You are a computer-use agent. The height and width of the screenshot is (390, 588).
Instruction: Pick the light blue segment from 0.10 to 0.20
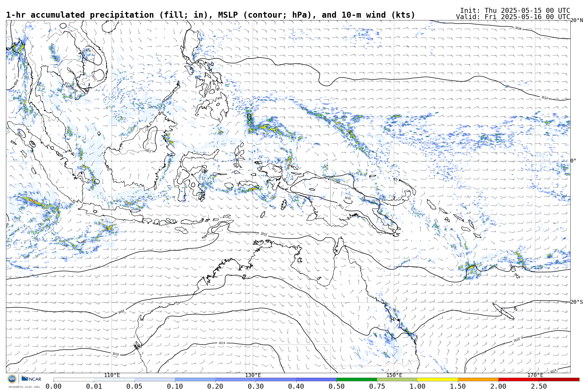coord(195,379)
